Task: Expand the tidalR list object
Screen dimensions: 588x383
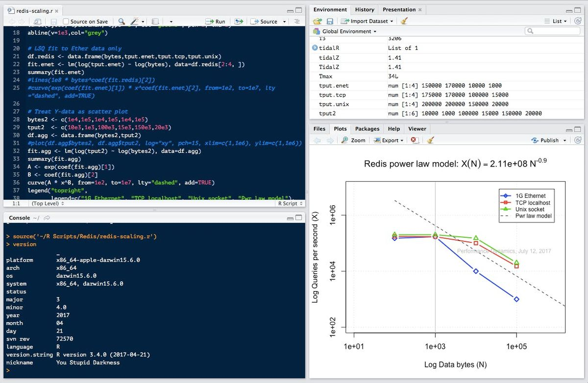Action: [x=315, y=48]
